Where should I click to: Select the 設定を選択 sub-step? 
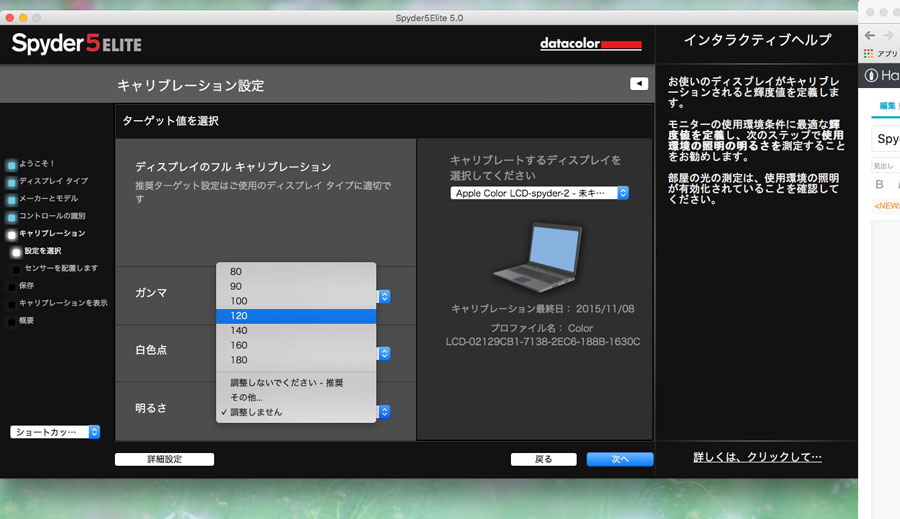tap(42, 251)
